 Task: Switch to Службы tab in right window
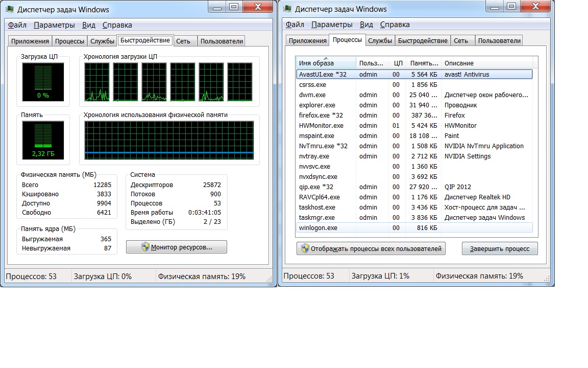pyautogui.click(x=380, y=41)
